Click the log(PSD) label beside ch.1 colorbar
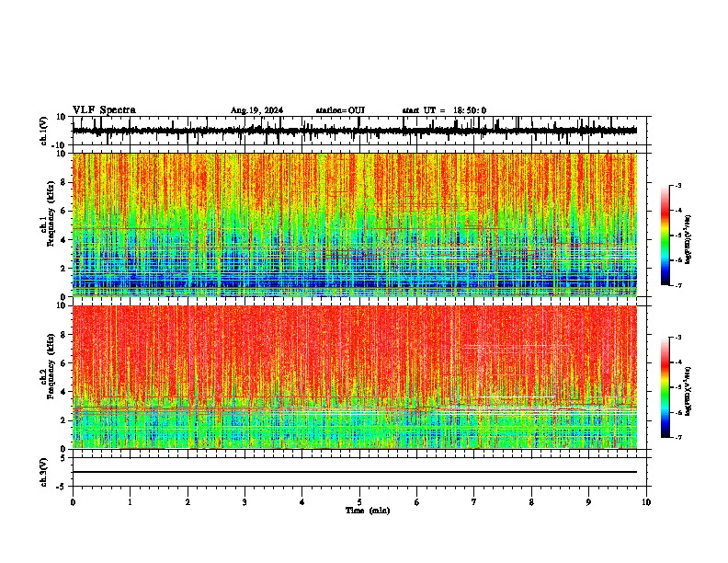This screenshot has height=563, width=728. coord(688,240)
